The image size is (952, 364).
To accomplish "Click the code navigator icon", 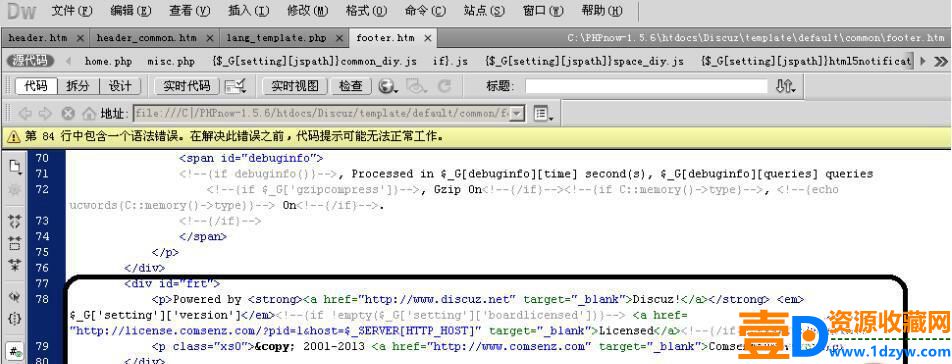I will [15, 190].
